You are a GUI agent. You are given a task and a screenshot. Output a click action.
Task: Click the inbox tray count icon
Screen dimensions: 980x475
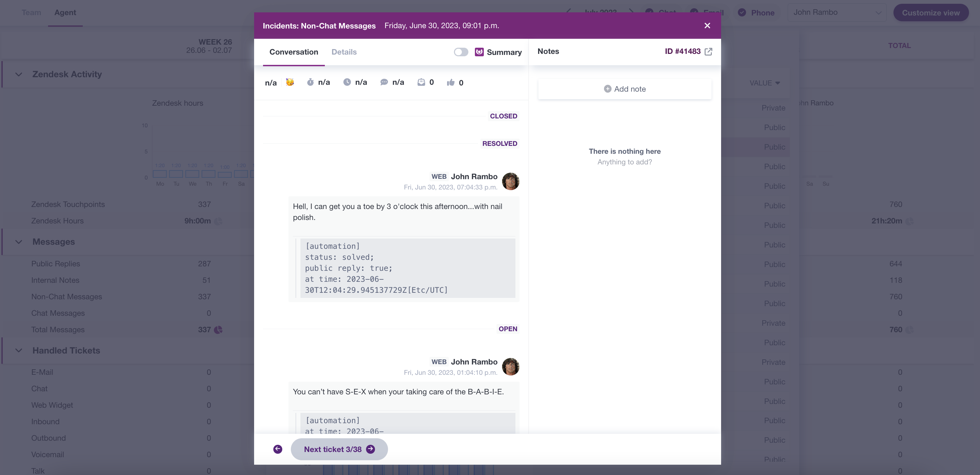click(x=421, y=82)
